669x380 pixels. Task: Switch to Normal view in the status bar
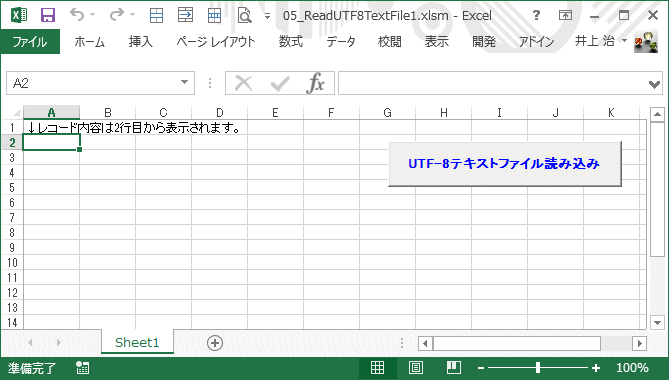(x=377, y=368)
